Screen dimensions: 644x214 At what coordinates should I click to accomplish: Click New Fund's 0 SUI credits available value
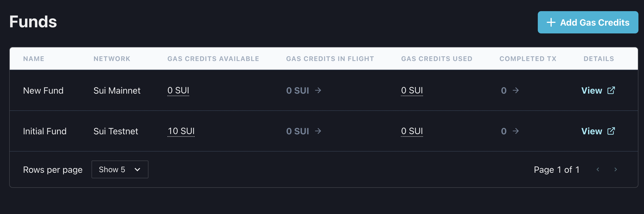(x=178, y=90)
